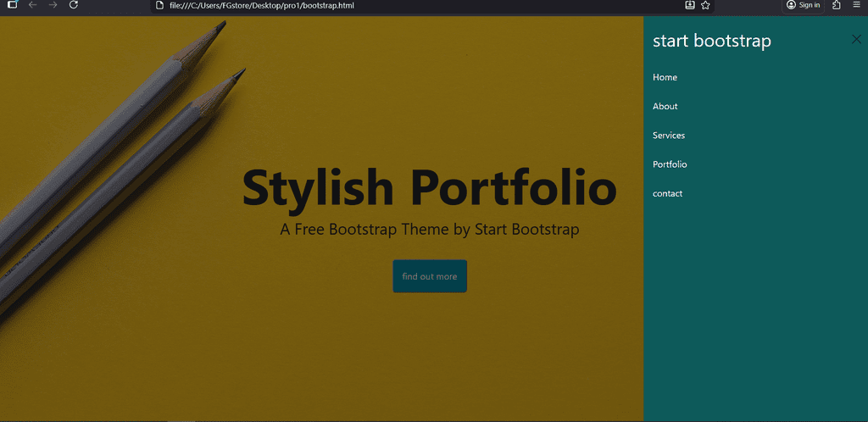Image resolution: width=868 pixels, height=422 pixels.
Task: Click the 'A Free Bootstrap Theme by Start Bootstrap' subtitle
Action: tap(430, 229)
